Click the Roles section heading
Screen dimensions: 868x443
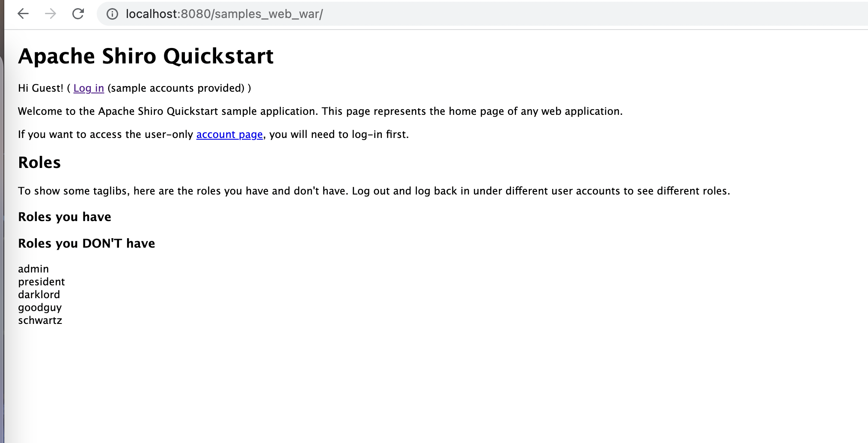(x=39, y=163)
